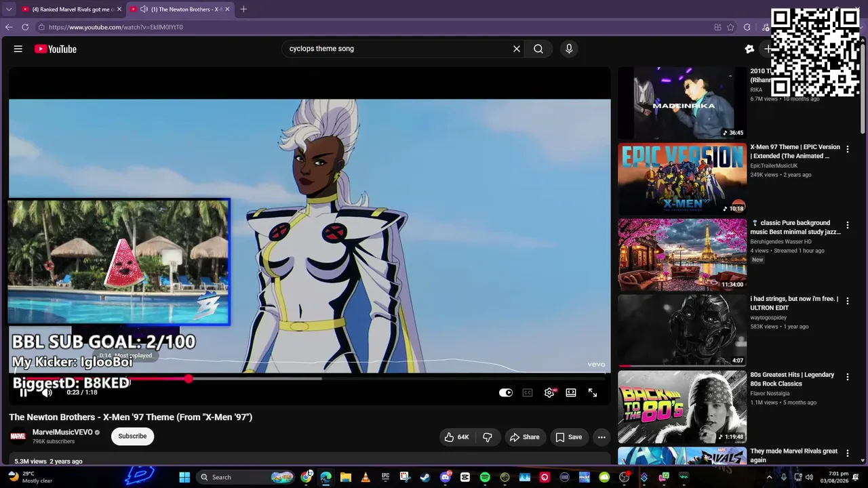Open the X-Men 97 Theme EPIC Version thumbnail

tap(682, 178)
